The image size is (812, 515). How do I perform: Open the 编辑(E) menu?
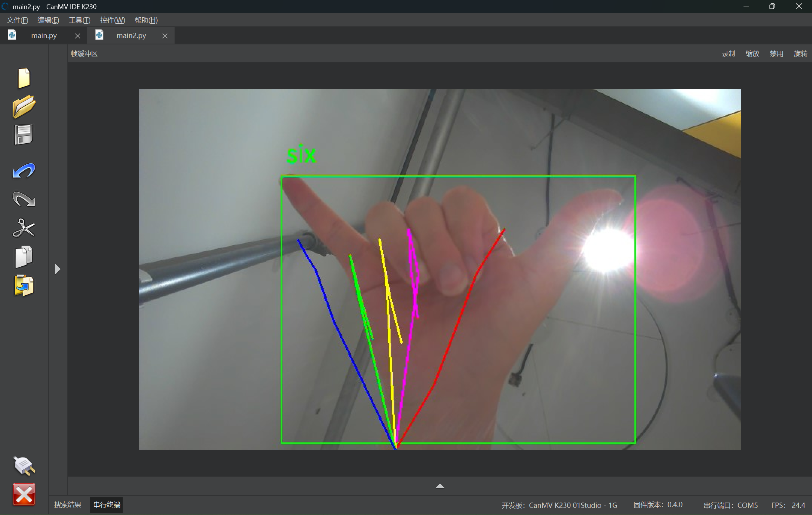48,20
